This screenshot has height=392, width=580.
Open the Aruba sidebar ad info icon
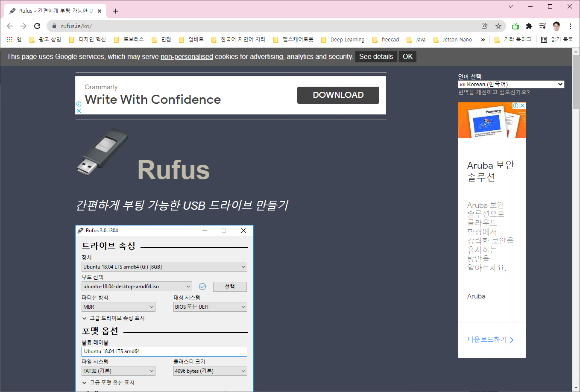click(516, 105)
